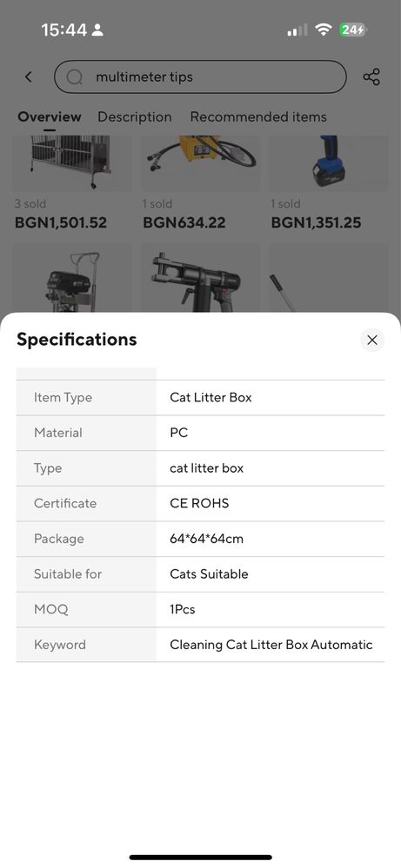The width and height of the screenshot is (401, 868).
Task: Select the black crimping tool thumbnail
Action: [x=200, y=278]
